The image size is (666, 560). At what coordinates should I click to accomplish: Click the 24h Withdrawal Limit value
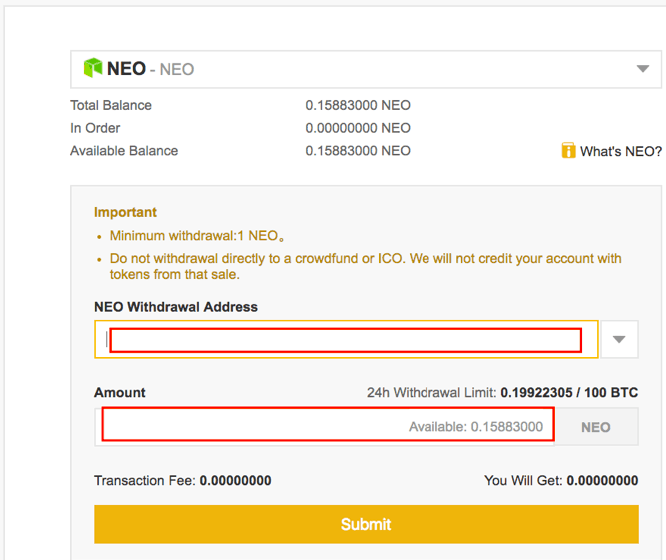[569, 393]
